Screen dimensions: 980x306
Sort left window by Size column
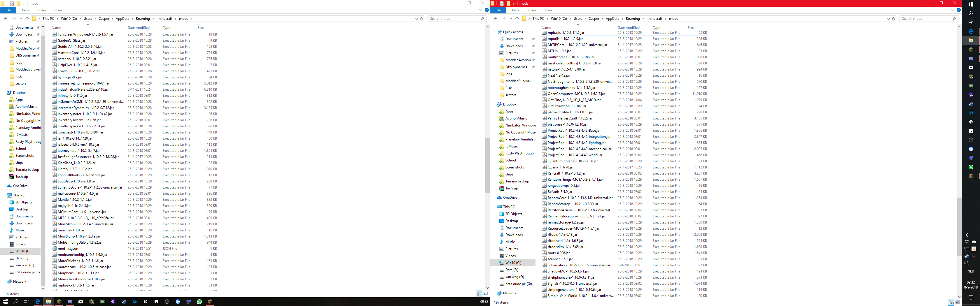(x=200, y=28)
